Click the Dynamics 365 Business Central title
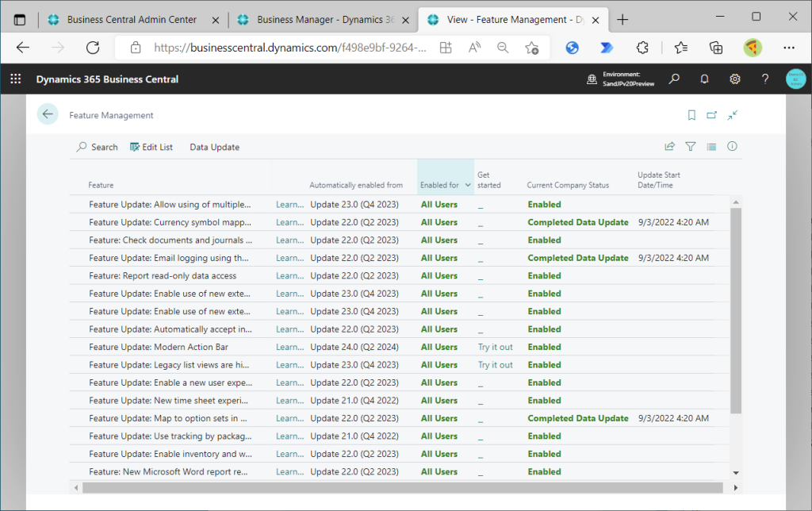 pos(107,79)
